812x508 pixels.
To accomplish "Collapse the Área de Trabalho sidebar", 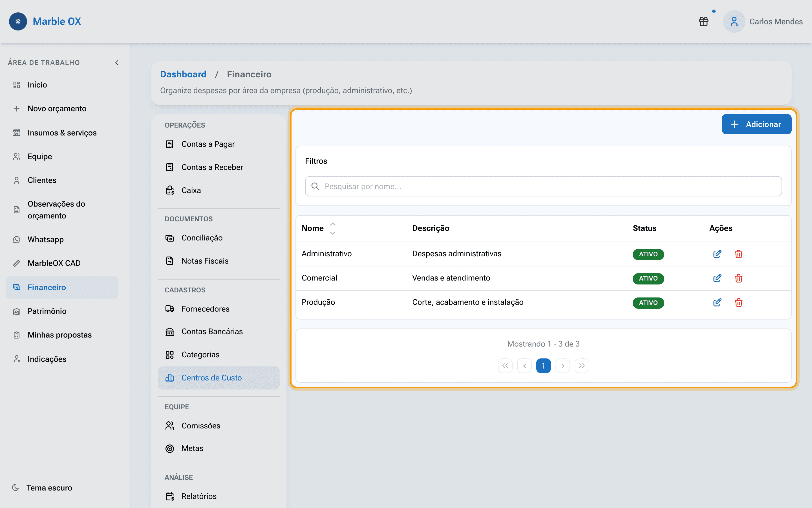I will click(x=117, y=62).
